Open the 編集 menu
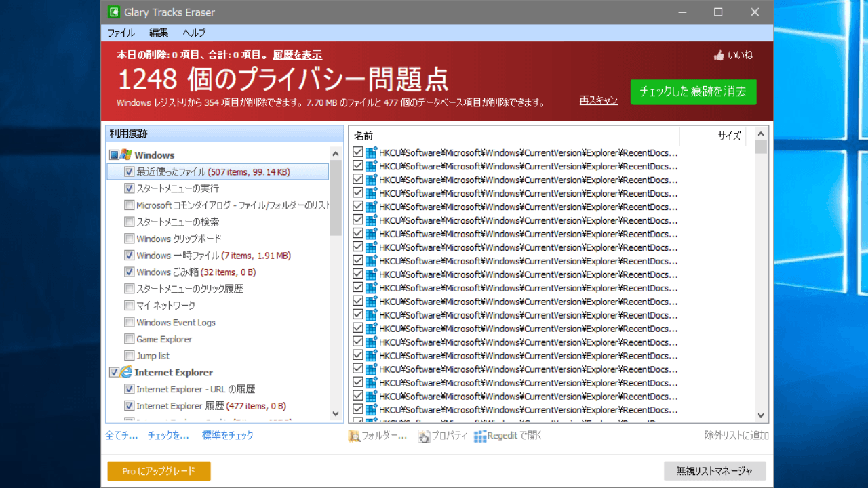The width and height of the screenshot is (868, 488). [x=159, y=33]
